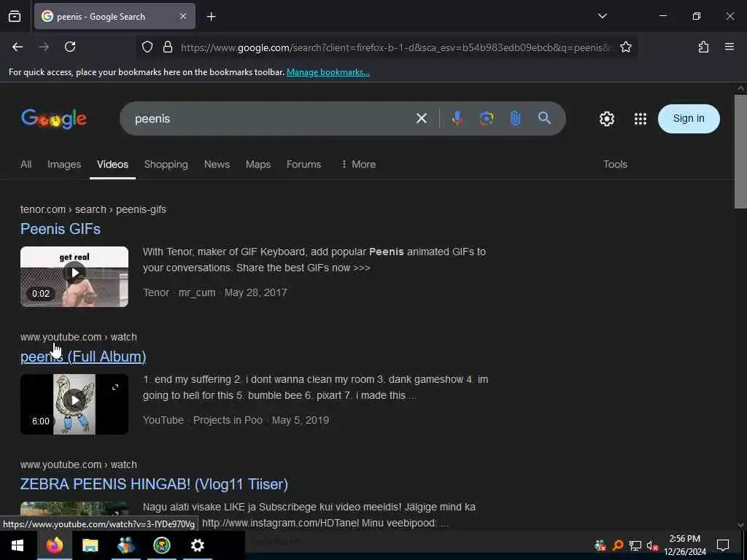Open the tenor.com GIFs result title

(61, 229)
